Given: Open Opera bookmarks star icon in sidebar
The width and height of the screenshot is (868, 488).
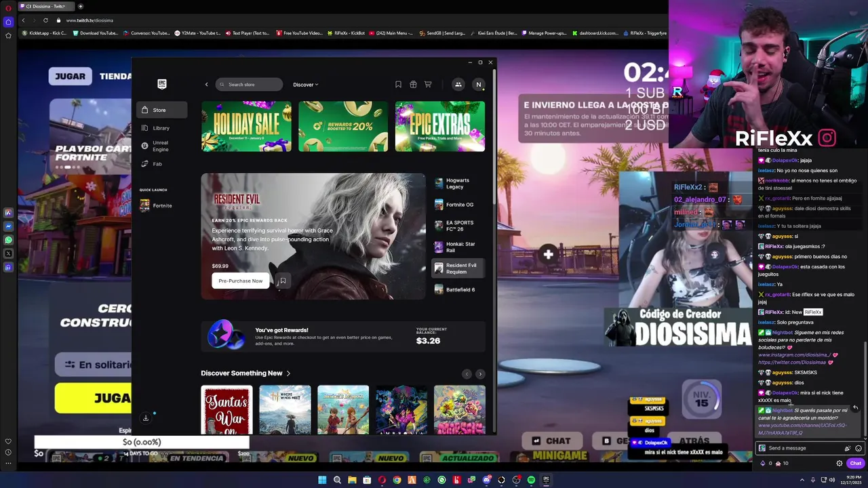Looking at the screenshot, I should point(8,35).
